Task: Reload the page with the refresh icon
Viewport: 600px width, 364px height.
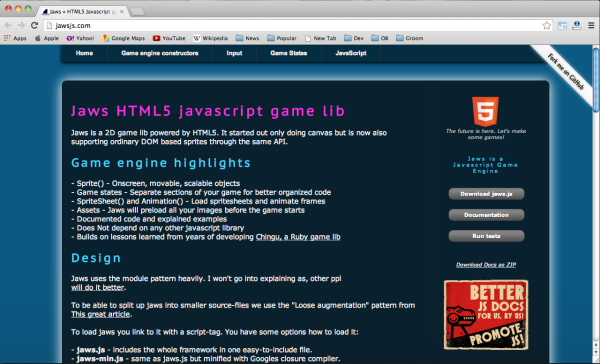Action: [34, 25]
